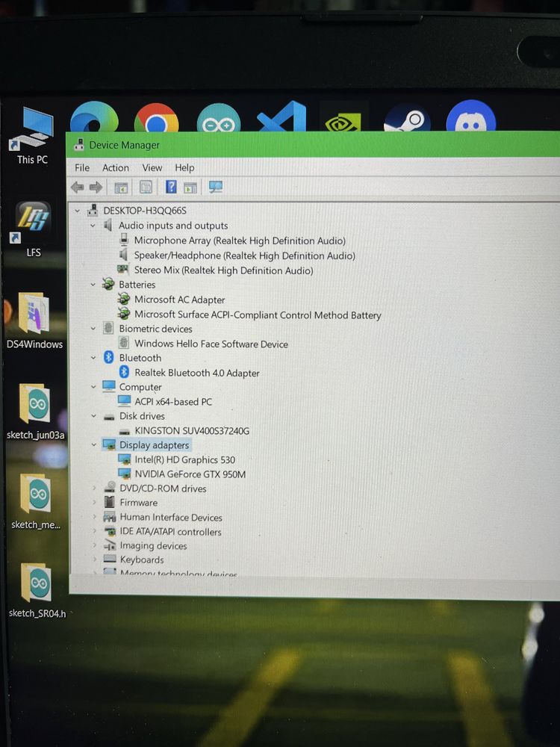Select Microphone Array Realtek device
Screen dimensions: 560x747
pos(240,241)
